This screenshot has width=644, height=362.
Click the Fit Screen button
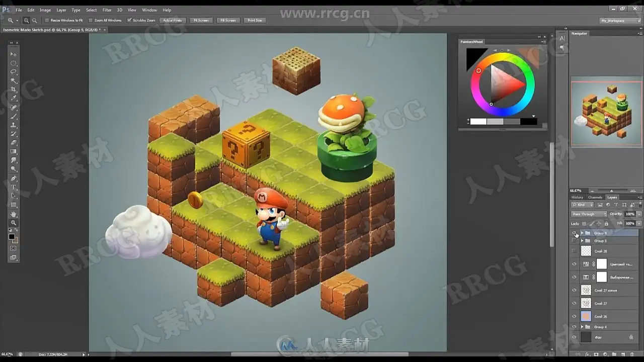coord(201,21)
